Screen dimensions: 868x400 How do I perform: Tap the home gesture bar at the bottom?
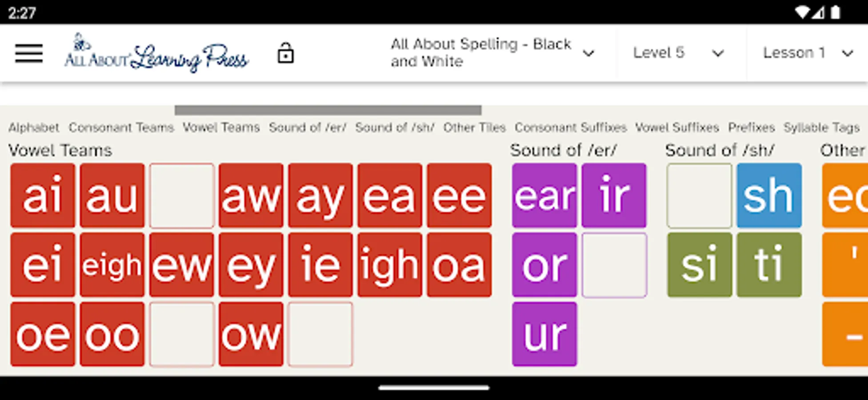[434, 388]
